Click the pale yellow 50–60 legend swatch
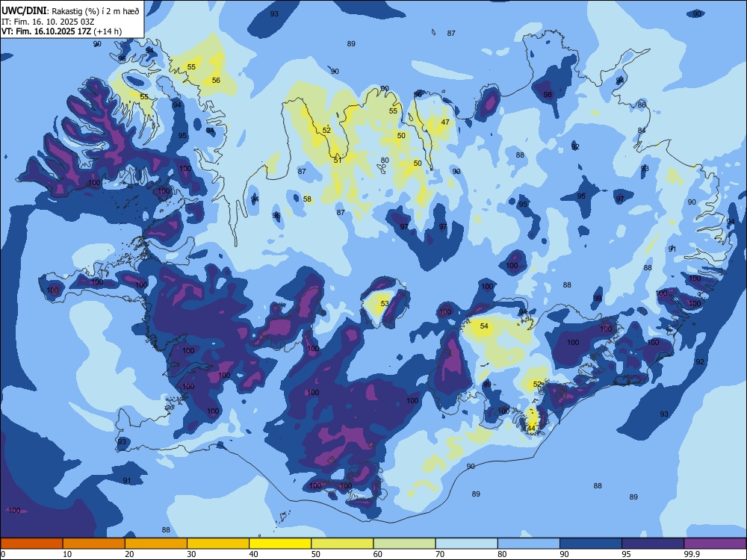This screenshot has width=747, height=560. 343,544
